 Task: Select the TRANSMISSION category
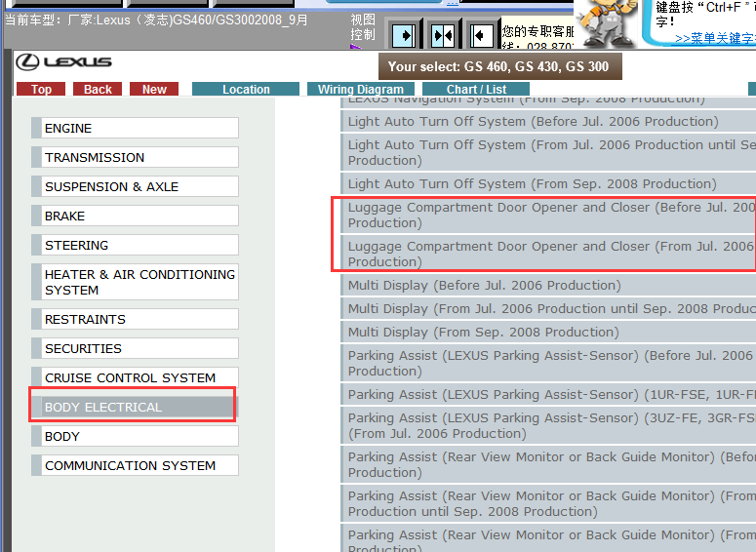coord(135,157)
